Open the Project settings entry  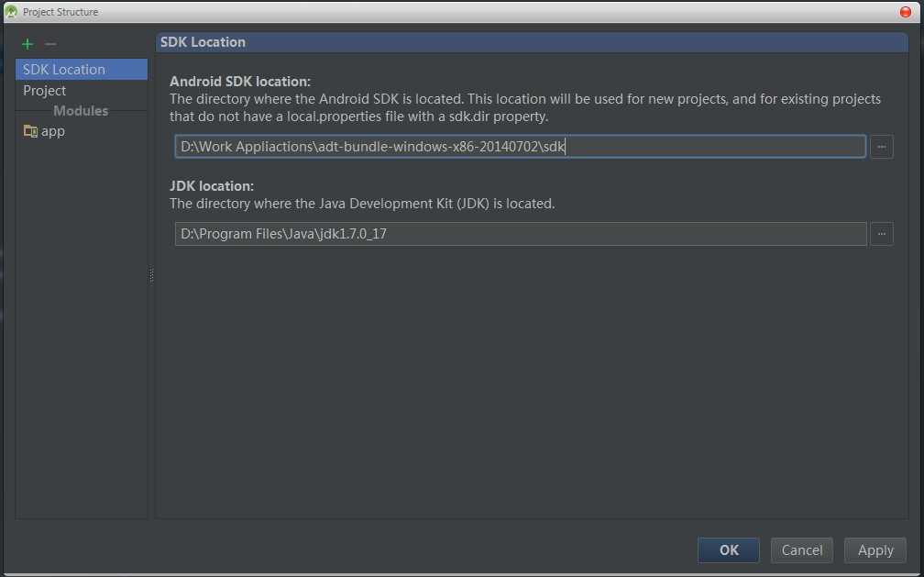pos(45,91)
